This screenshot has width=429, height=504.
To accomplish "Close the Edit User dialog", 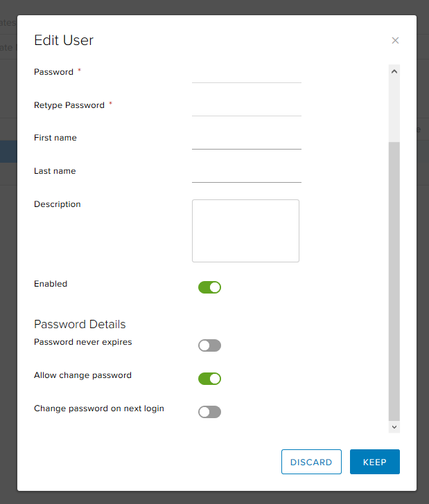I will 395,41.
